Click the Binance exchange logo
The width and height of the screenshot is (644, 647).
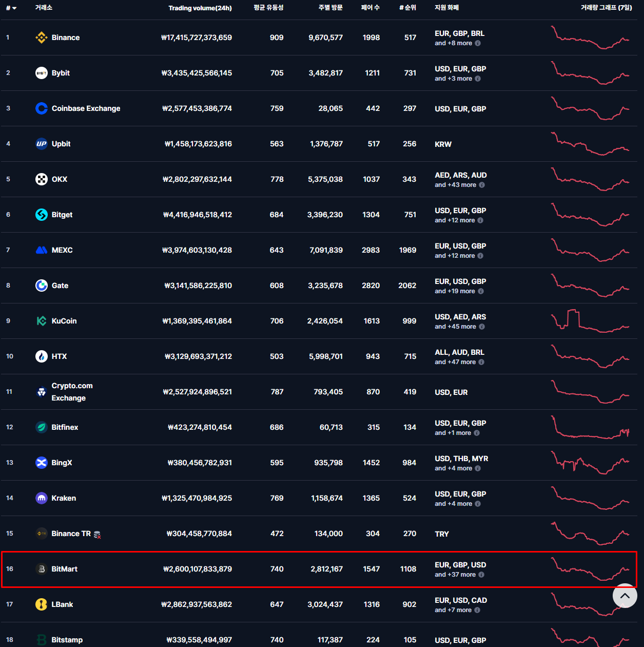click(42, 37)
